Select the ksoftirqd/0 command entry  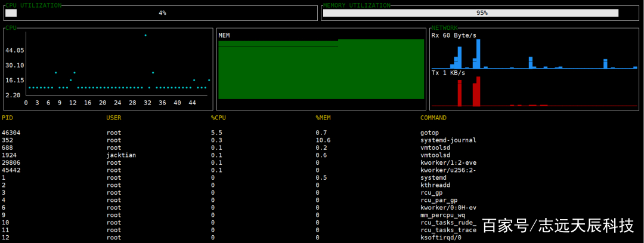tap(441, 238)
